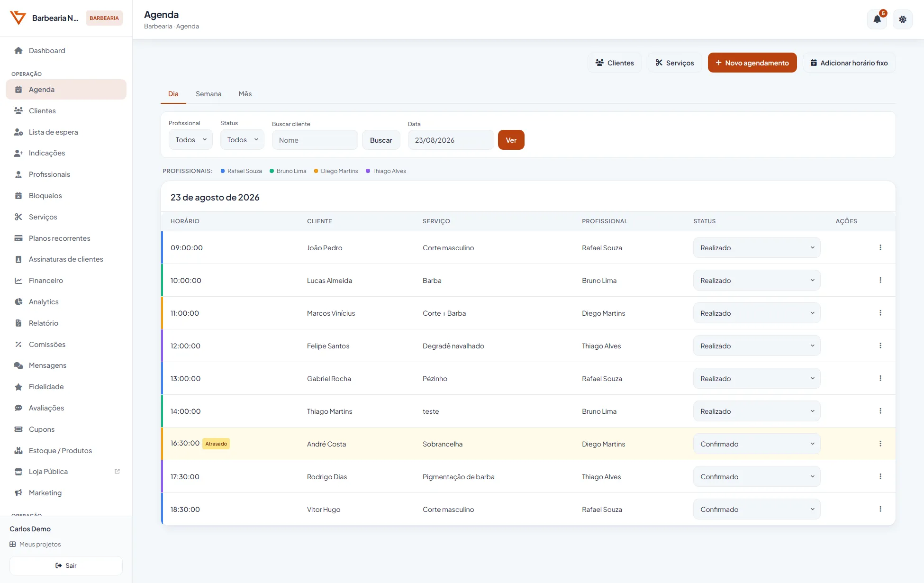924x583 pixels.
Task: Click the Data field showing 23/08/2026
Action: [x=451, y=140]
